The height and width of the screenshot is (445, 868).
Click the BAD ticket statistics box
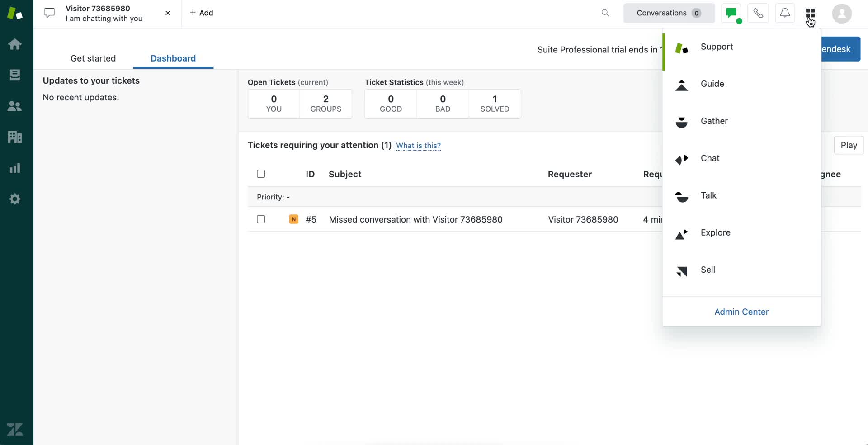(x=443, y=104)
